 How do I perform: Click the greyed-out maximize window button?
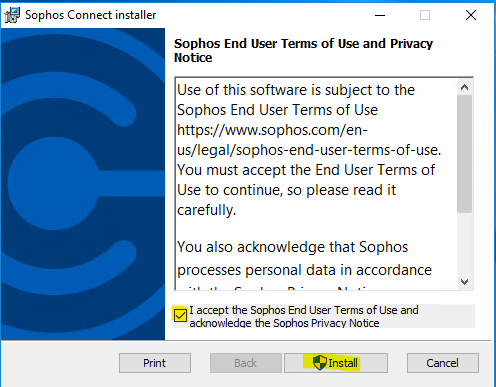coord(425,15)
